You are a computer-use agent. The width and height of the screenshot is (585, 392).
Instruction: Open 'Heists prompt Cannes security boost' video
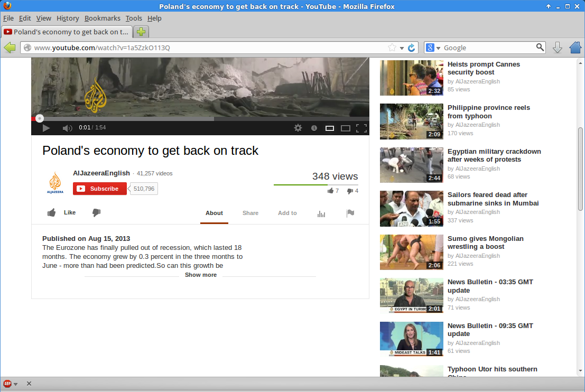point(484,68)
